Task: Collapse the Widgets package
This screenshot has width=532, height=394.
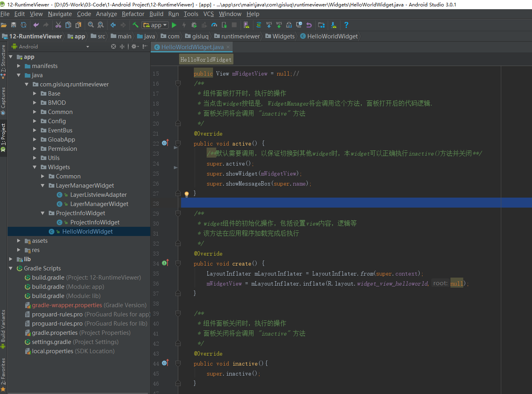Action: [x=35, y=167]
